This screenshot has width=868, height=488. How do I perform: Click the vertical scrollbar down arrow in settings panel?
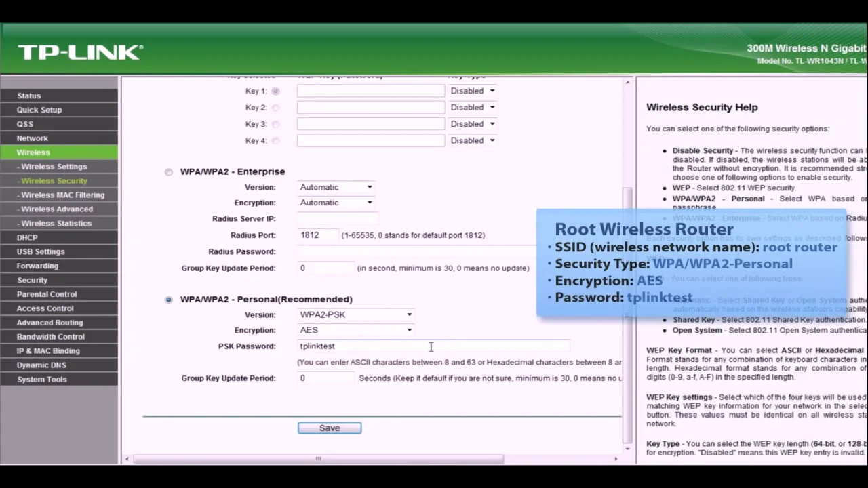click(628, 448)
